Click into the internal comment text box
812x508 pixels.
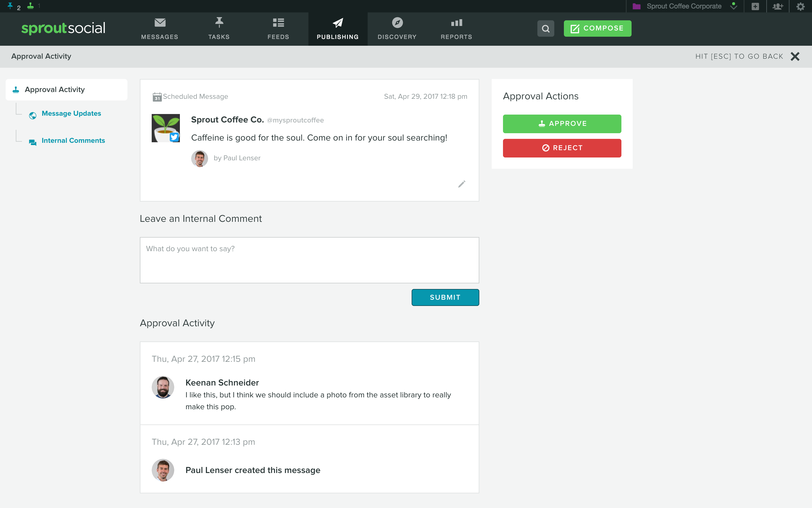point(309,260)
